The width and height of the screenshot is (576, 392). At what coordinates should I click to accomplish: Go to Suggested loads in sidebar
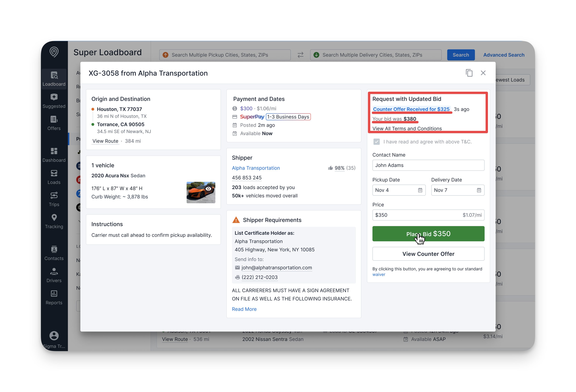click(54, 101)
